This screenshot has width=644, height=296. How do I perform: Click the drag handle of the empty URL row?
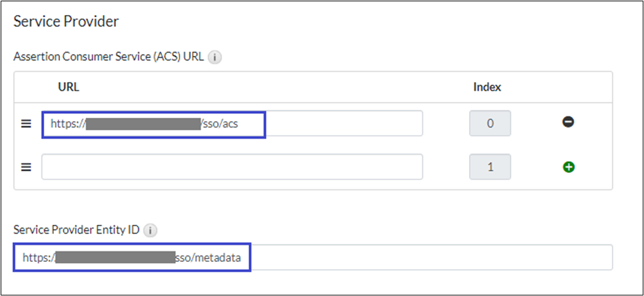26,167
